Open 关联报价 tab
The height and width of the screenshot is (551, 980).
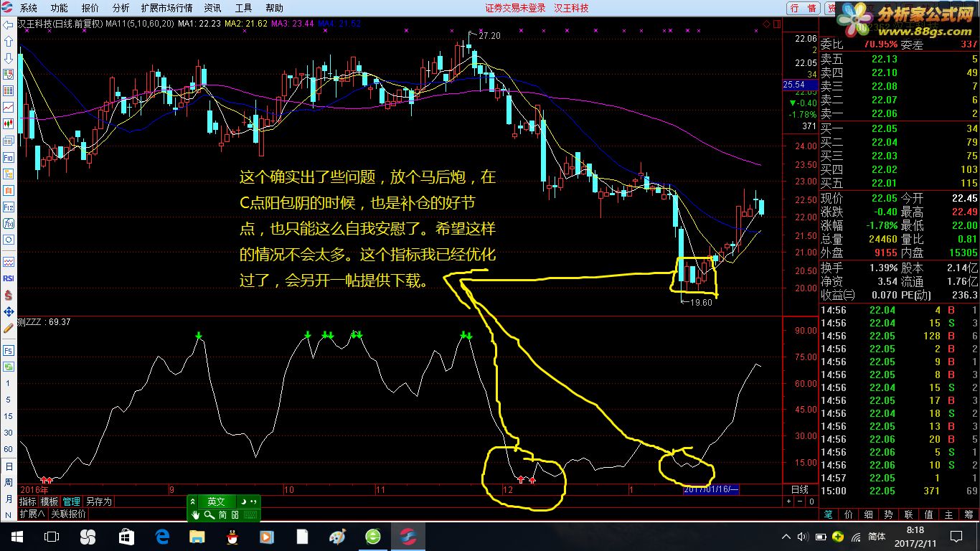point(68,514)
